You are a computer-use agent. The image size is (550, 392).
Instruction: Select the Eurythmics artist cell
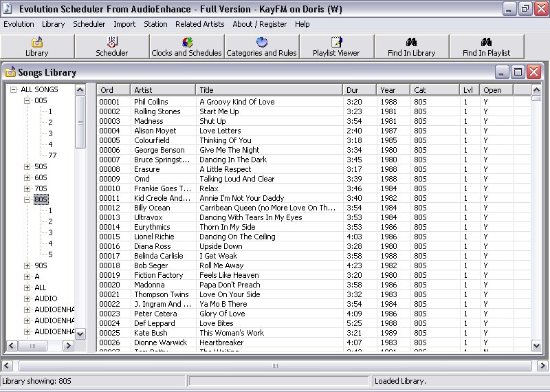(152, 227)
